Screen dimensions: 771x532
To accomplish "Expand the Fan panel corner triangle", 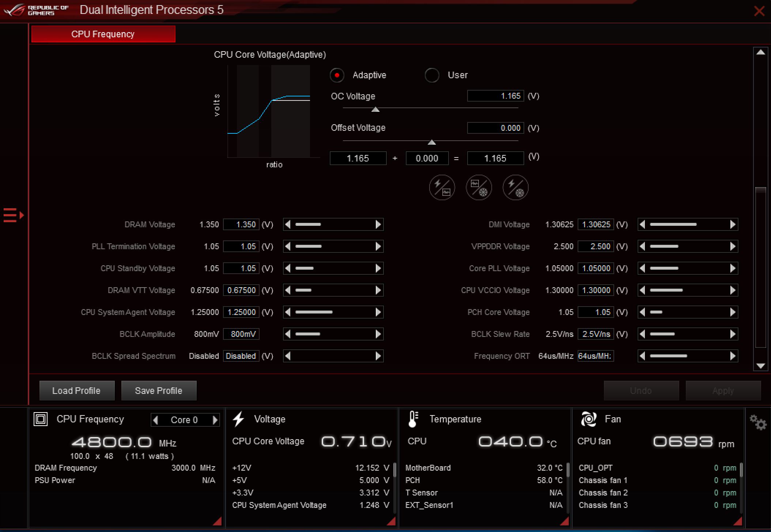I will (738, 521).
